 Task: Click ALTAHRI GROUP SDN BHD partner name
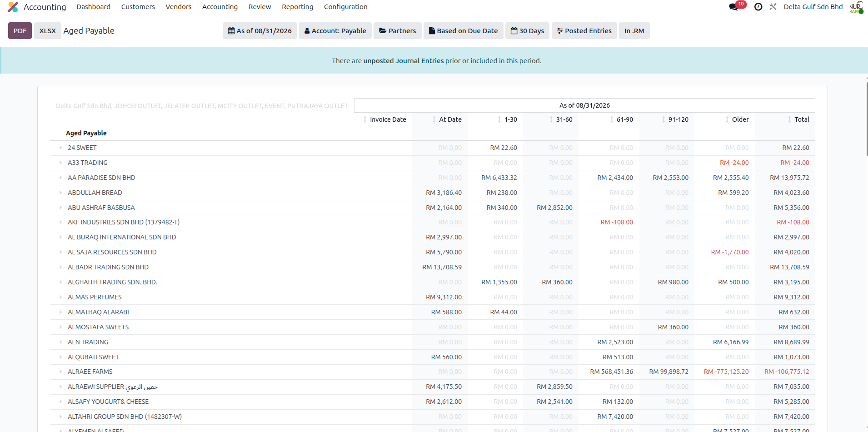click(x=125, y=417)
